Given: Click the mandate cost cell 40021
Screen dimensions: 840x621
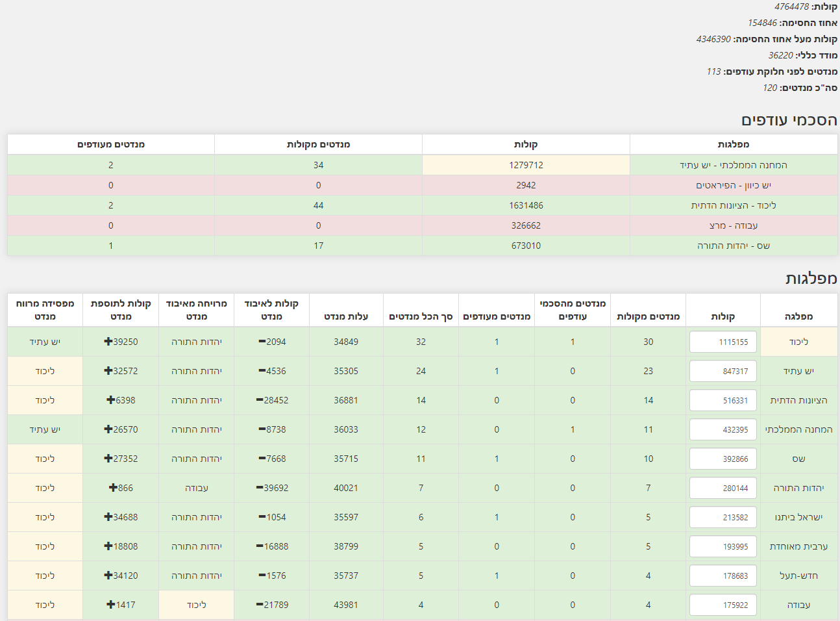Looking at the screenshot, I should click(x=346, y=488).
